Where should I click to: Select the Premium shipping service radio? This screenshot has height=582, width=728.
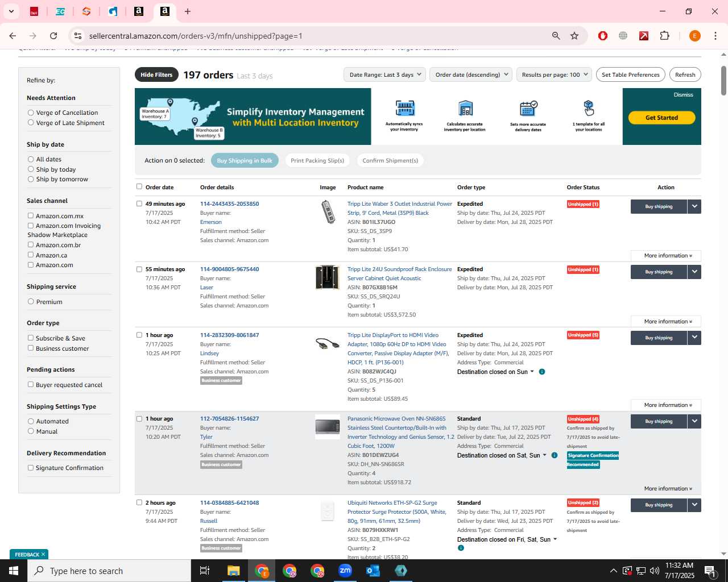tap(31, 302)
